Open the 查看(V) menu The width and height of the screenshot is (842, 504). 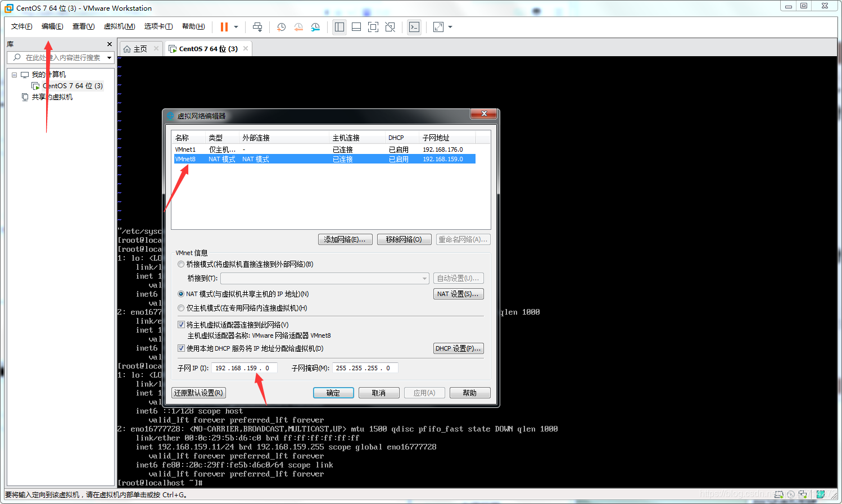tap(83, 26)
